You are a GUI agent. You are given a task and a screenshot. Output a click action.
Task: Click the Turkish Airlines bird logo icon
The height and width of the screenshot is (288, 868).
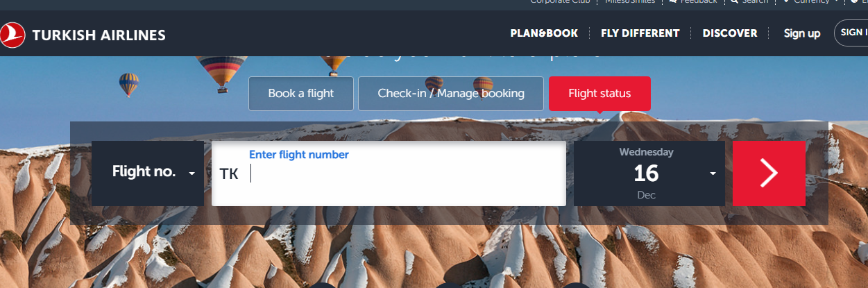click(x=11, y=34)
